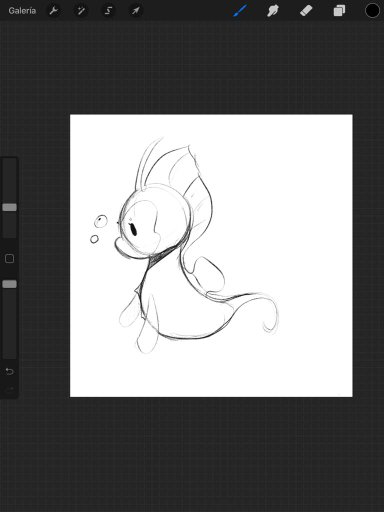Click the brush opacity slider handle
384x512 pixels.
(x=9, y=284)
